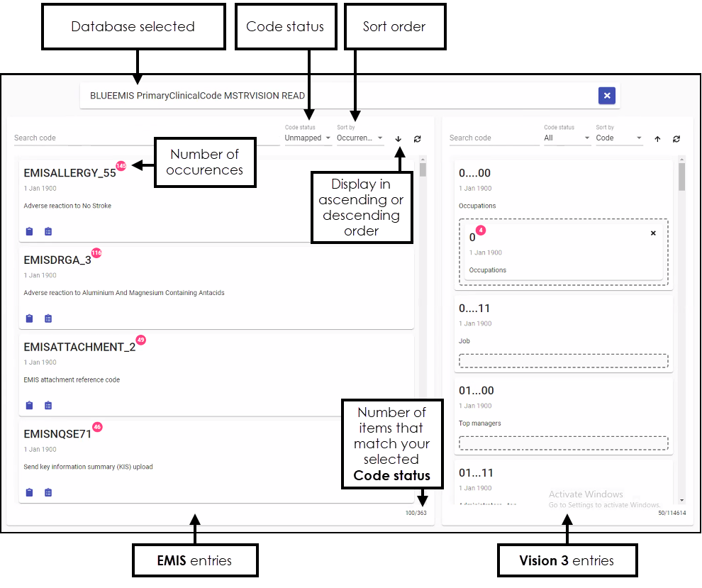702x588 pixels.
Task: Toggle the down-arrow sort direction for EMIS entries
Action: pos(398,139)
